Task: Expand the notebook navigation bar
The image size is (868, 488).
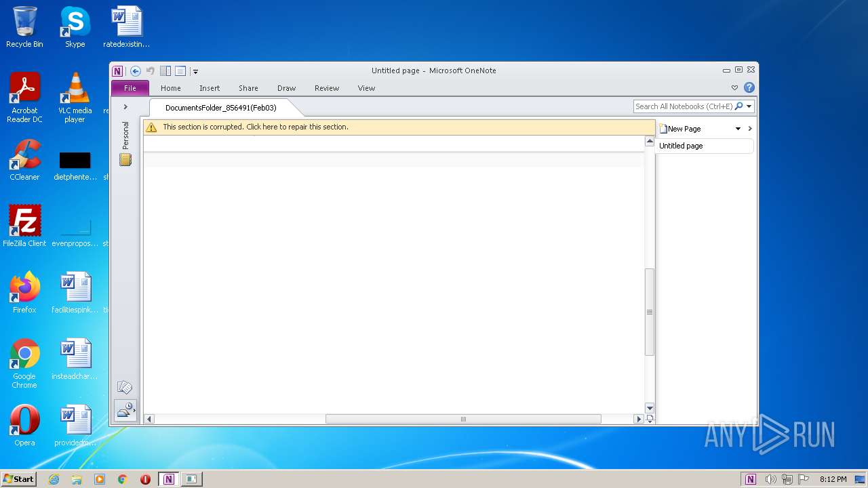Action: pos(125,107)
